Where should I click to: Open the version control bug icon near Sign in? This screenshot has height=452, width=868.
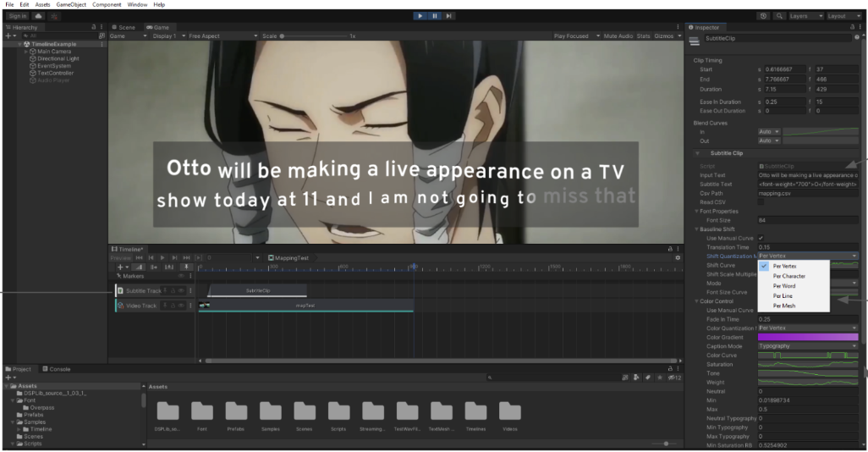(x=54, y=16)
